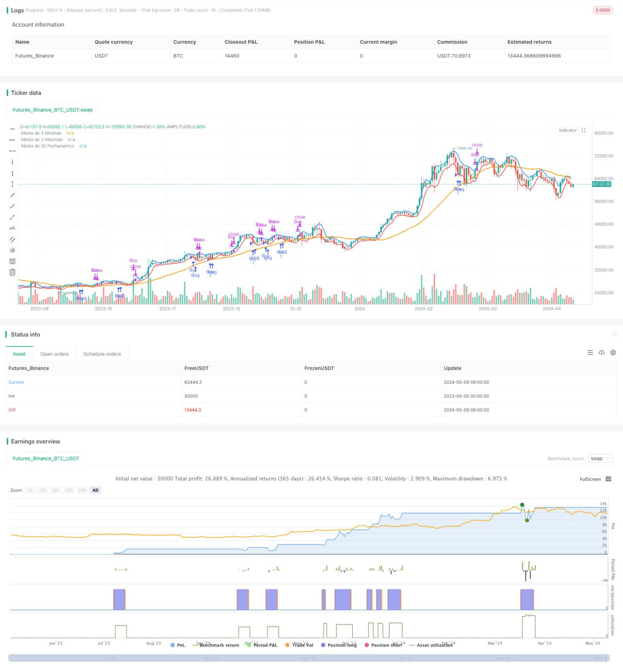Choose the parallel channel lines drawing tool

tap(12, 239)
